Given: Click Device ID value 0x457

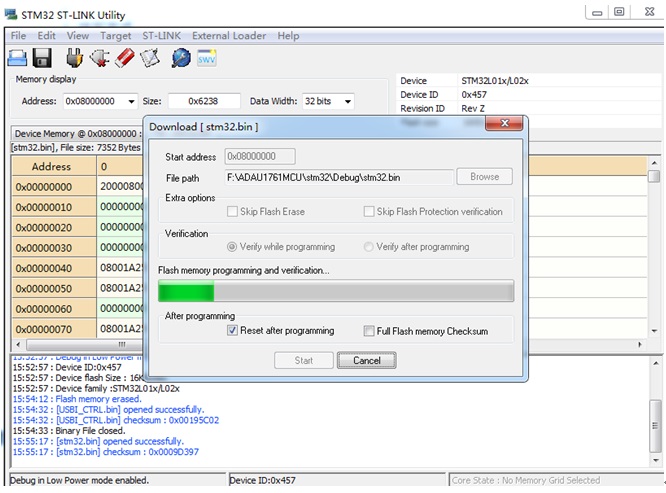Looking at the screenshot, I should 474,95.
